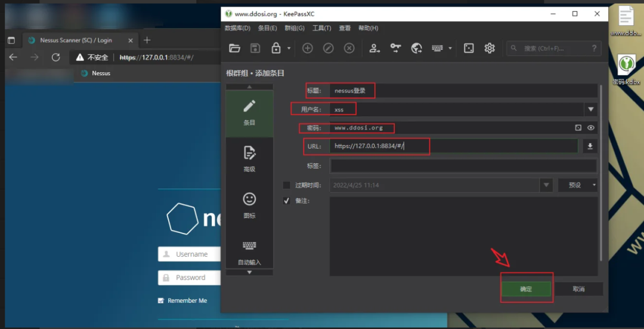Copy URL globe toolbar icon

416,48
